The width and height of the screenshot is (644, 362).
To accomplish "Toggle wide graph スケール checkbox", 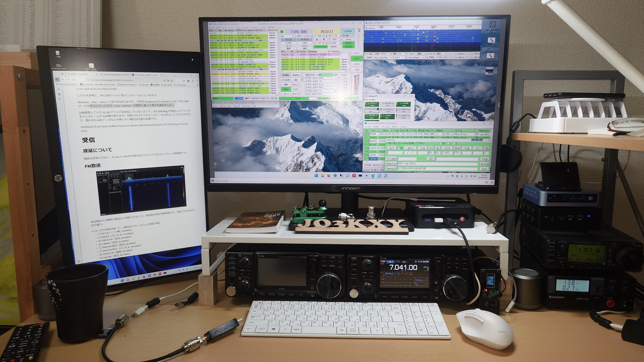I will point(427,54).
